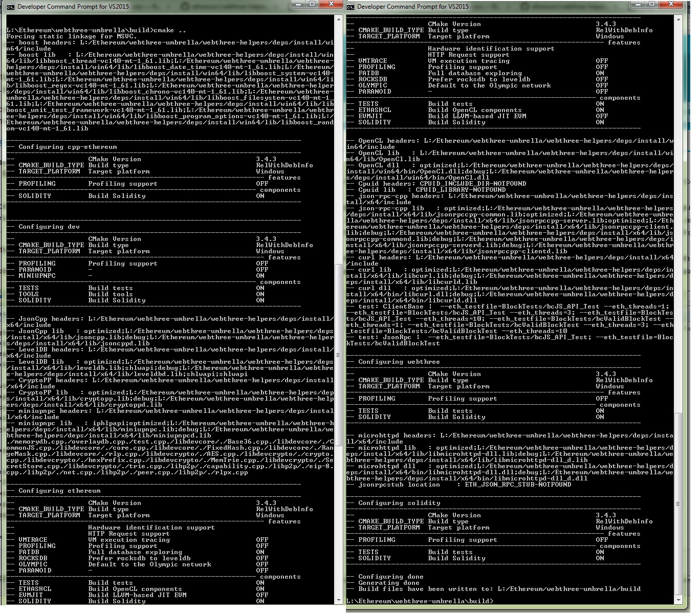Viewport: 700px width, 614px height.
Task: Click the right window's title bar text
Action: [x=412, y=7]
